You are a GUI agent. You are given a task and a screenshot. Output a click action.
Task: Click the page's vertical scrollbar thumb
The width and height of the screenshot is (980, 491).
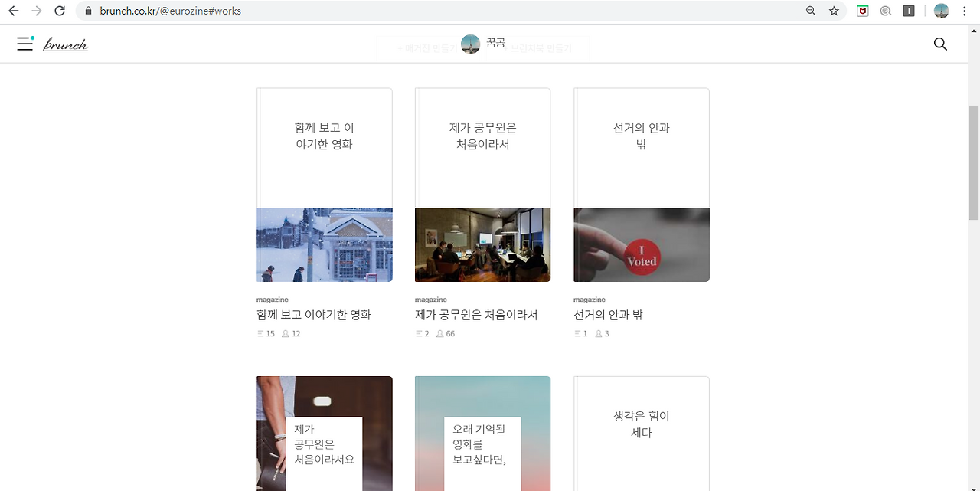(974, 162)
